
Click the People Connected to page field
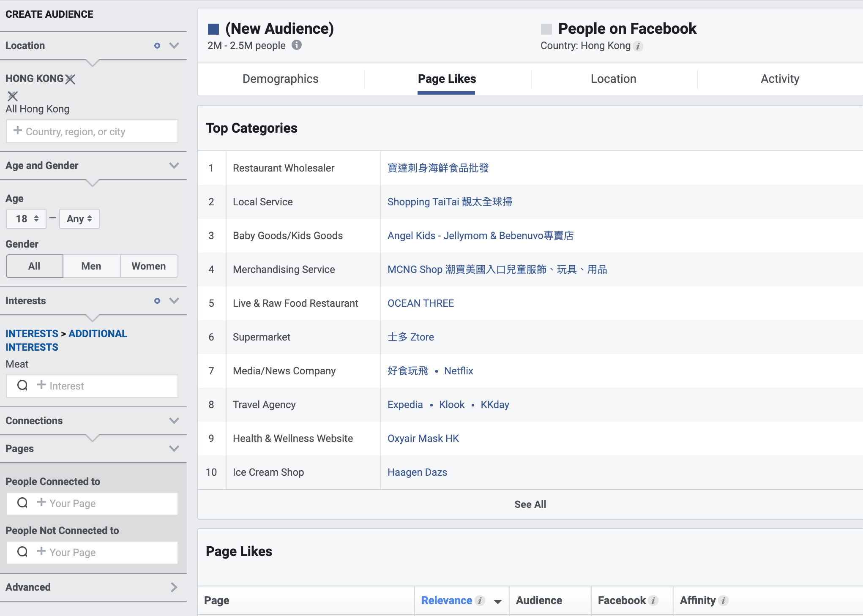pyautogui.click(x=92, y=504)
